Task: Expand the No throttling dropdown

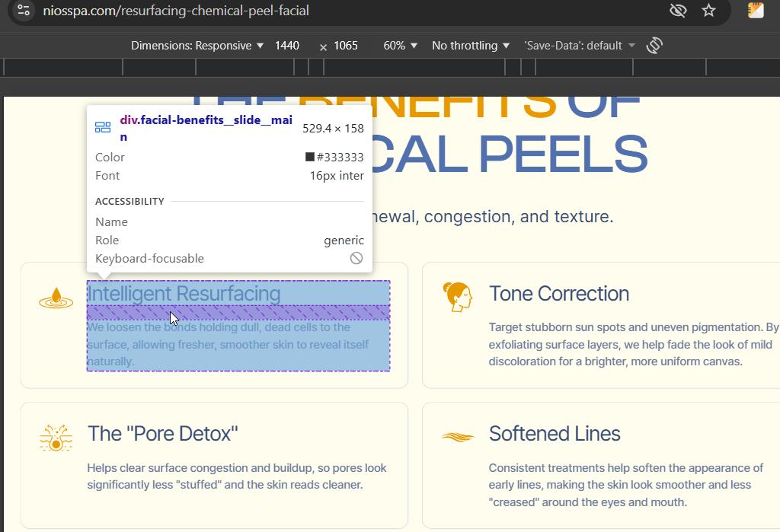Action: [x=471, y=46]
